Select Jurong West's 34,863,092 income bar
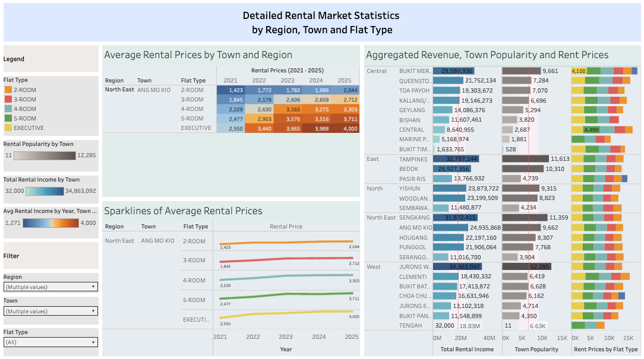The width and height of the screenshot is (644, 359). tap(457, 267)
